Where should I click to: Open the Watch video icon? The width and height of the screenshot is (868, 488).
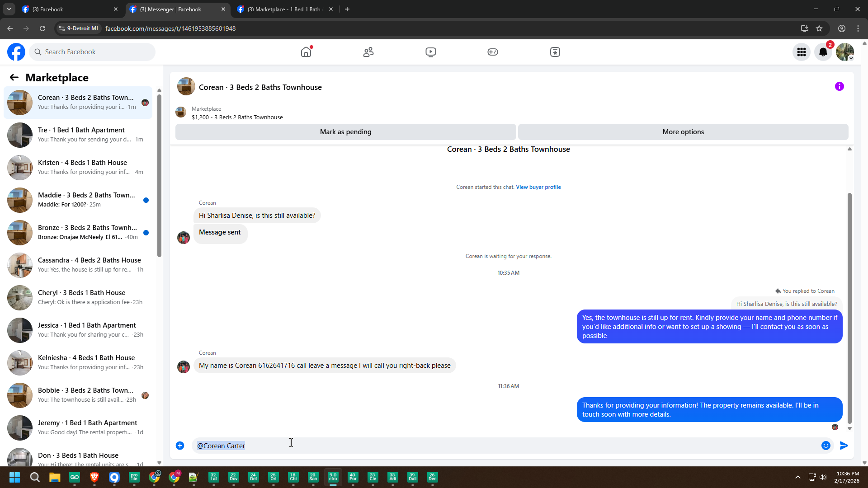tap(431, 52)
